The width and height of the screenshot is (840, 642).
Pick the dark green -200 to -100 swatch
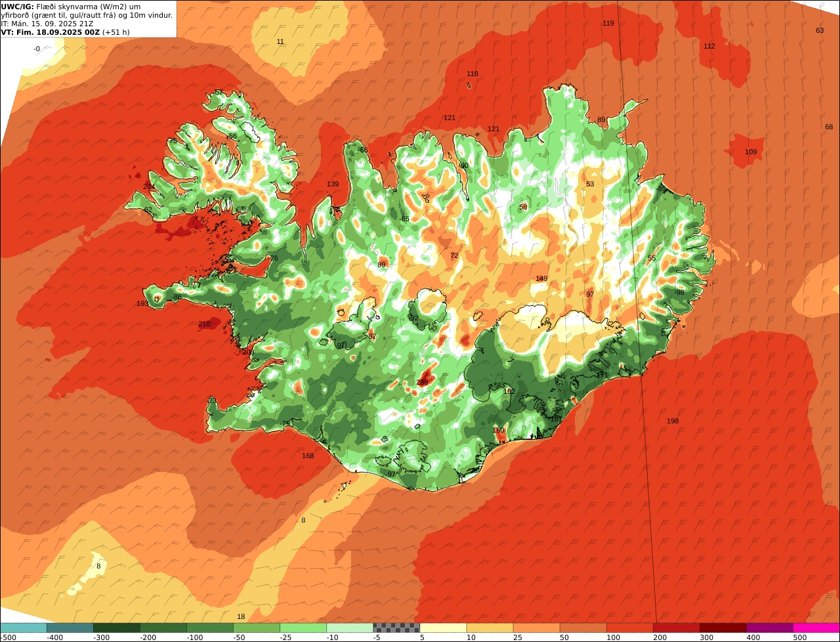coord(163,628)
